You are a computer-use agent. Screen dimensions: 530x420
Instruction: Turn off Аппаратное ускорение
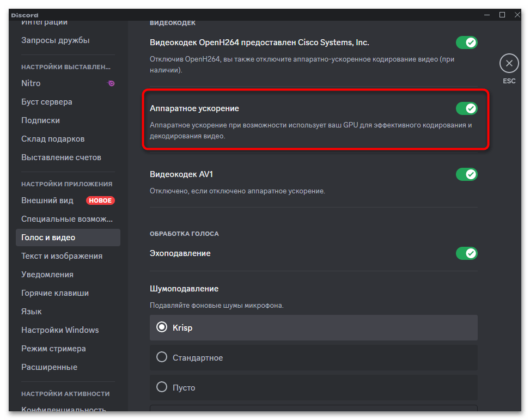(x=466, y=108)
